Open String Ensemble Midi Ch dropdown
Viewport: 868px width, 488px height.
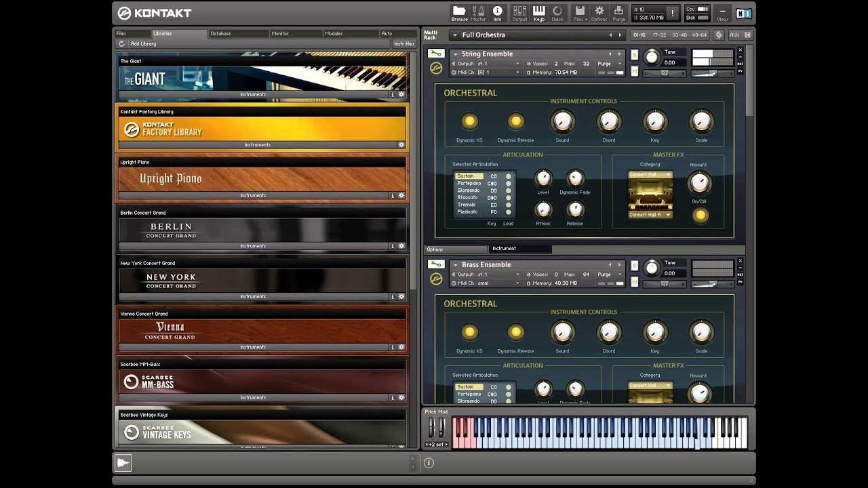click(485, 72)
